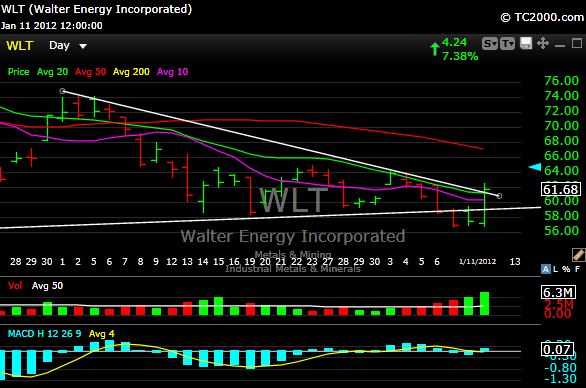Click the © TC2000.com text
This screenshot has width=586, height=388.
(x=542, y=17)
